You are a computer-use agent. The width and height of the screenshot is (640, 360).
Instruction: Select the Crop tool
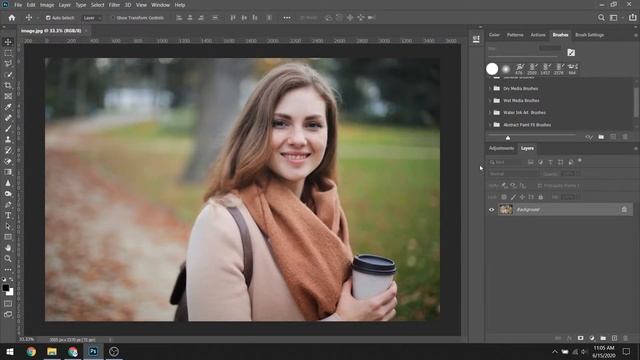point(8,85)
